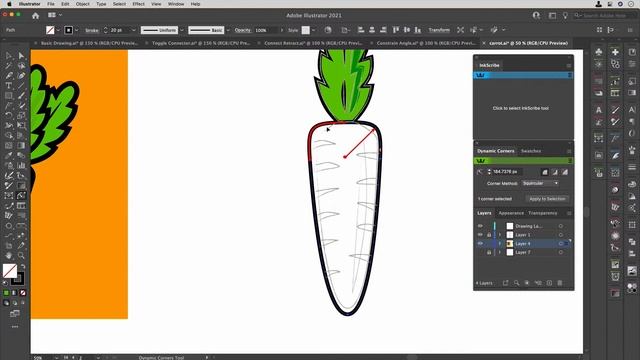The height and width of the screenshot is (360, 640).
Task: Open Corner Method dropdown
Action: [540, 183]
